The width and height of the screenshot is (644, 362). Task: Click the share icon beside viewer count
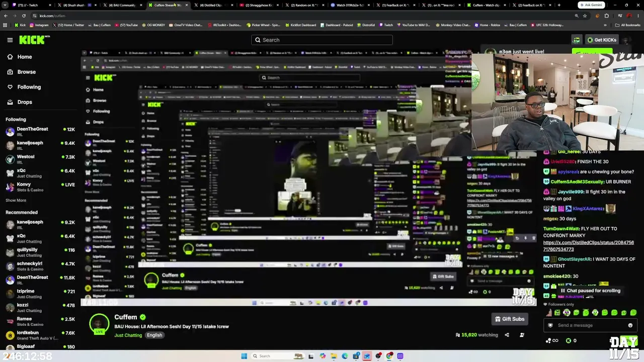[507, 335]
